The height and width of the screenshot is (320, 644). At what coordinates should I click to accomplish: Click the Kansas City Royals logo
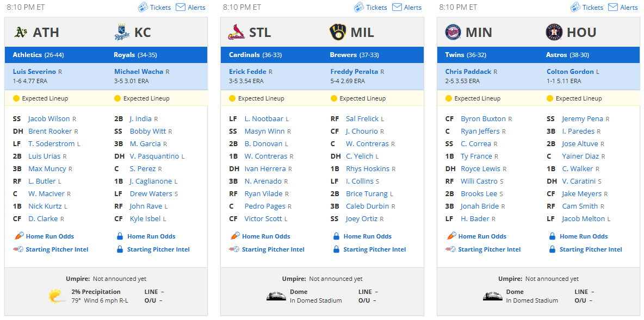click(122, 33)
